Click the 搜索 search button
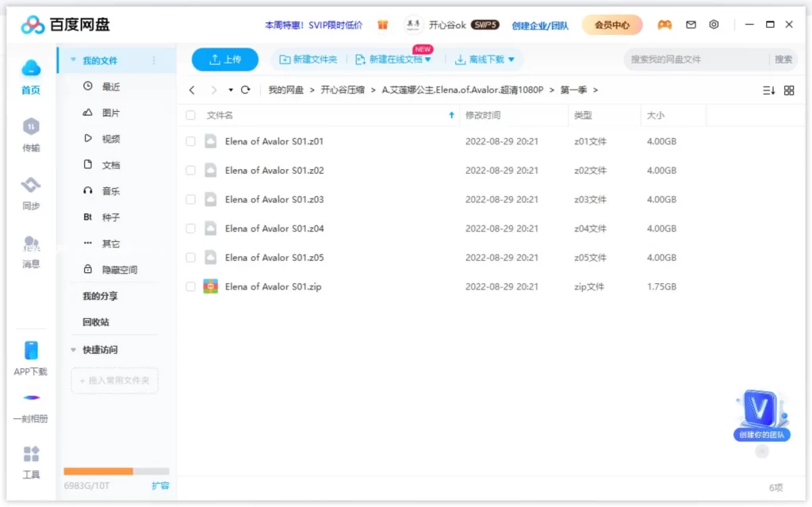812x507 pixels. [x=783, y=59]
